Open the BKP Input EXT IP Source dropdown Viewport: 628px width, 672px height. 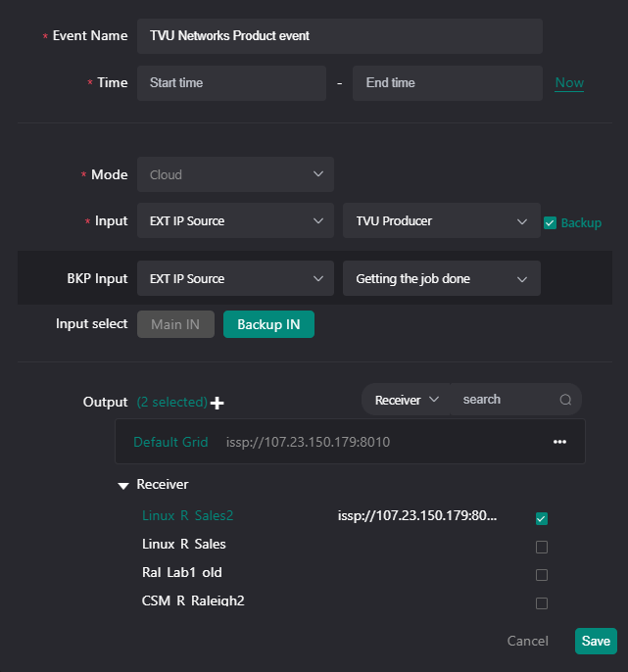pos(235,278)
